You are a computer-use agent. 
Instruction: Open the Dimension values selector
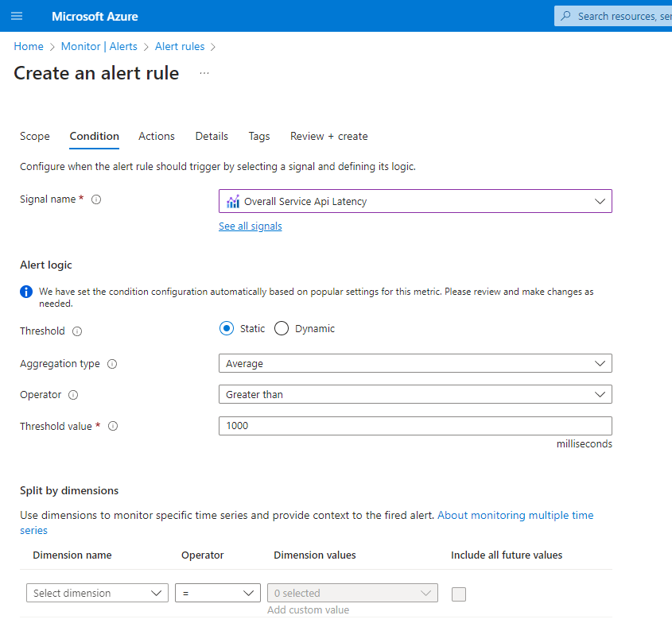(x=352, y=593)
